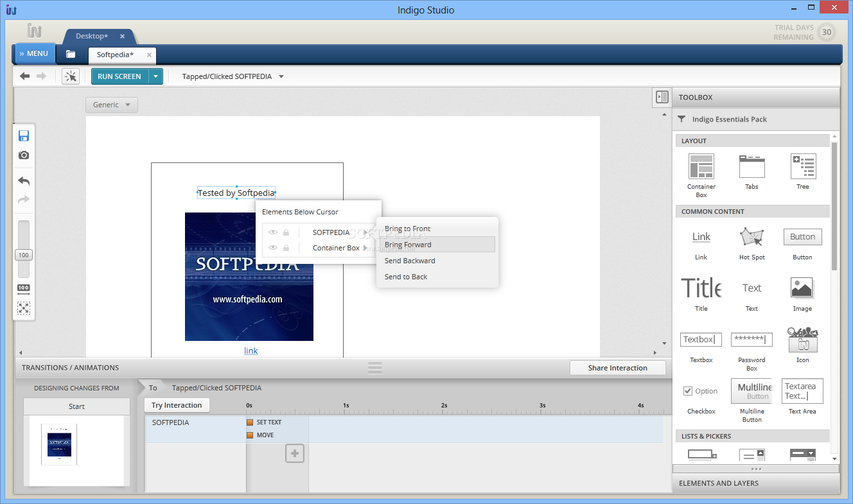The height and width of the screenshot is (504, 853).
Task: Select the 'Tested by Softpedia' text element
Action: (x=236, y=193)
